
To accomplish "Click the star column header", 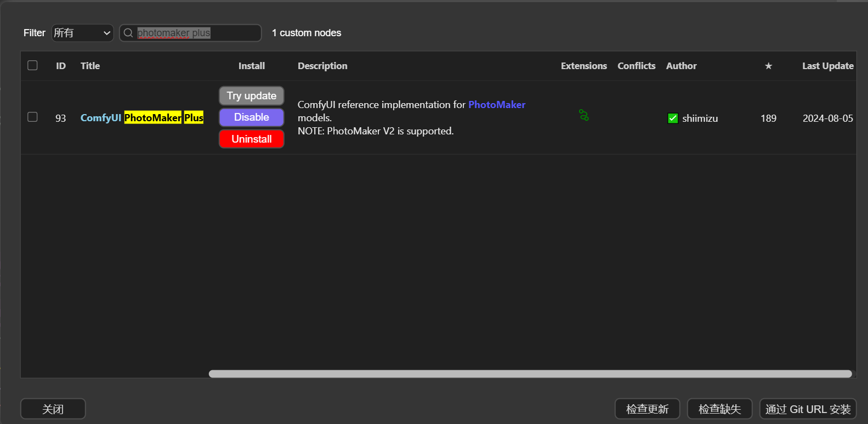I will point(768,66).
